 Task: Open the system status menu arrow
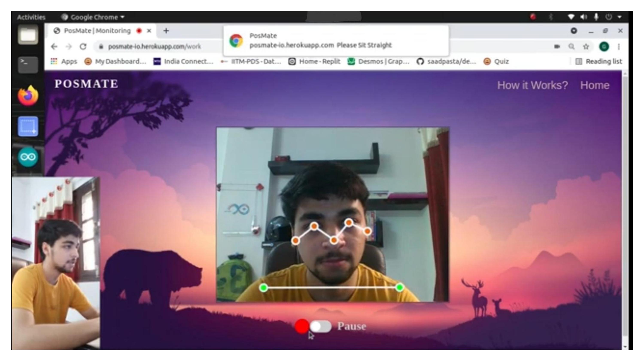620,17
